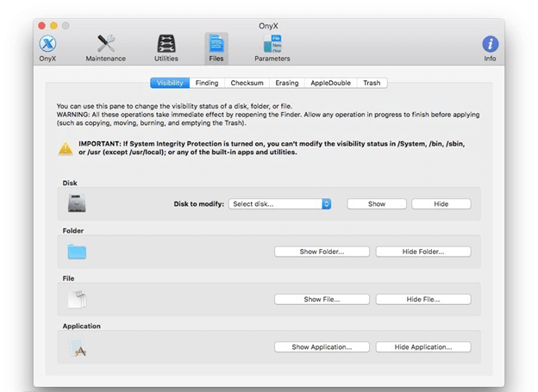This screenshot has height=392, width=538.
Task: Switch to the Finding tab
Action: (207, 84)
